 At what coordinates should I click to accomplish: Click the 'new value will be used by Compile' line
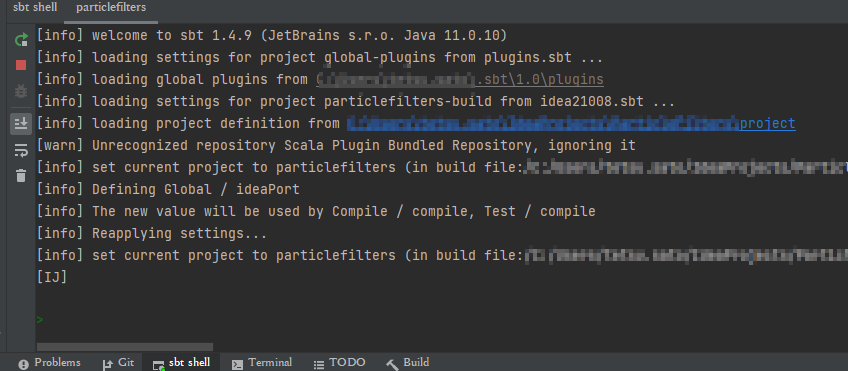[316, 211]
